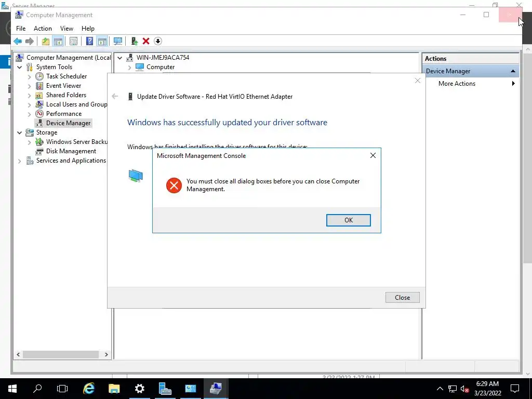Click the Task Scheduler clock icon
This screenshot has height=399, width=532.
coord(39,76)
